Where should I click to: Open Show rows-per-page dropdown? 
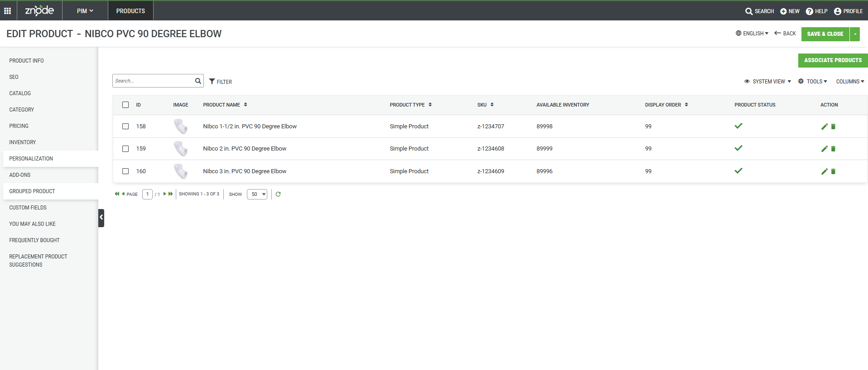pos(257,194)
